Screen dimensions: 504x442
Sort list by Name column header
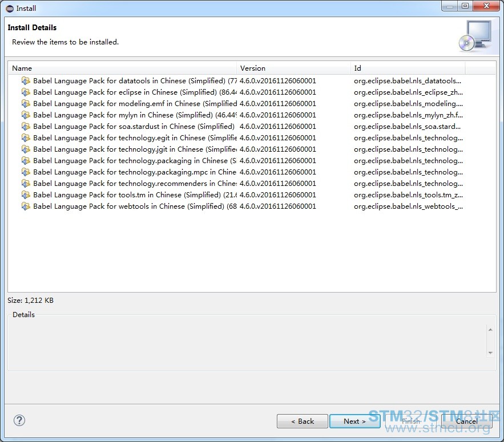[x=123, y=68]
